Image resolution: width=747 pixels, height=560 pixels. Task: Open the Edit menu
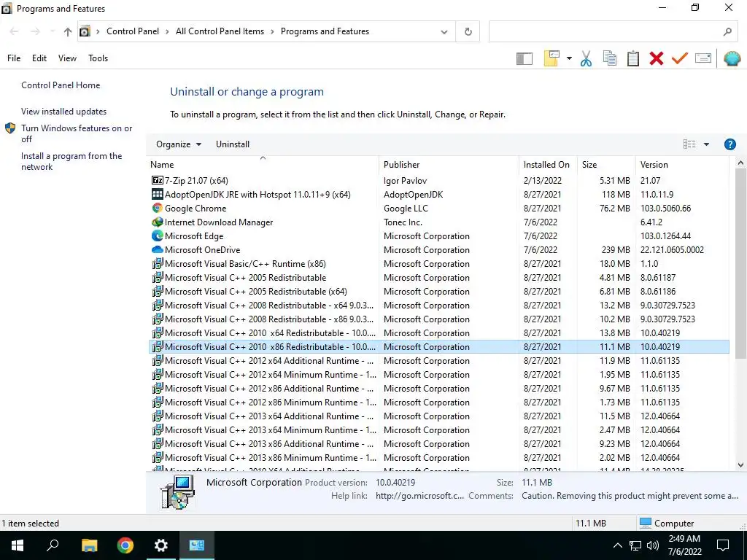pyautogui.click(x=39, y=58)
